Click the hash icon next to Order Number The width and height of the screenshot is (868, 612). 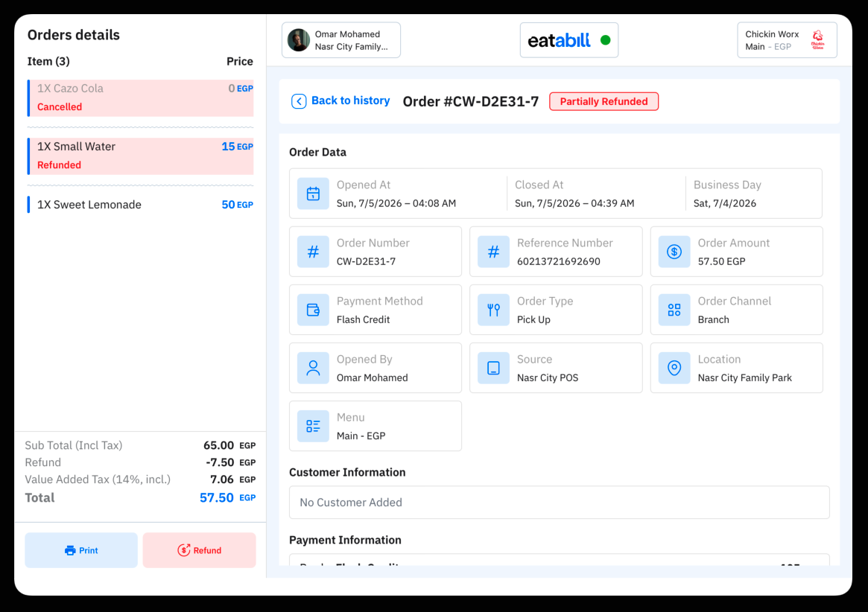tap(313, 252)
